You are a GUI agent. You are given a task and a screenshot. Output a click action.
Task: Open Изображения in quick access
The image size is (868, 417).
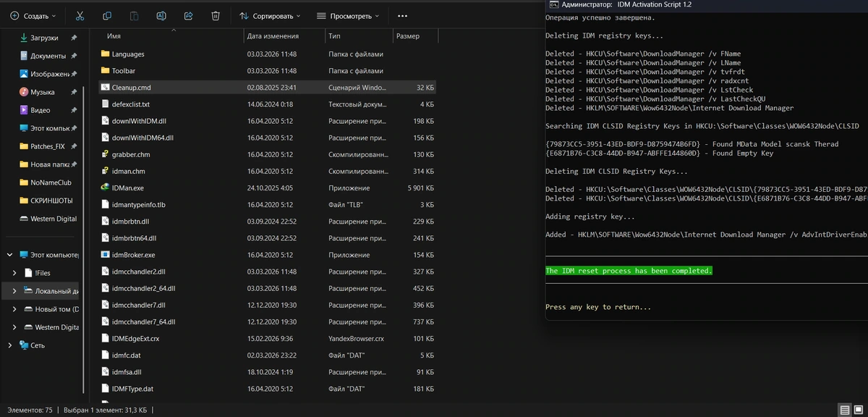[x=48, y=74]
